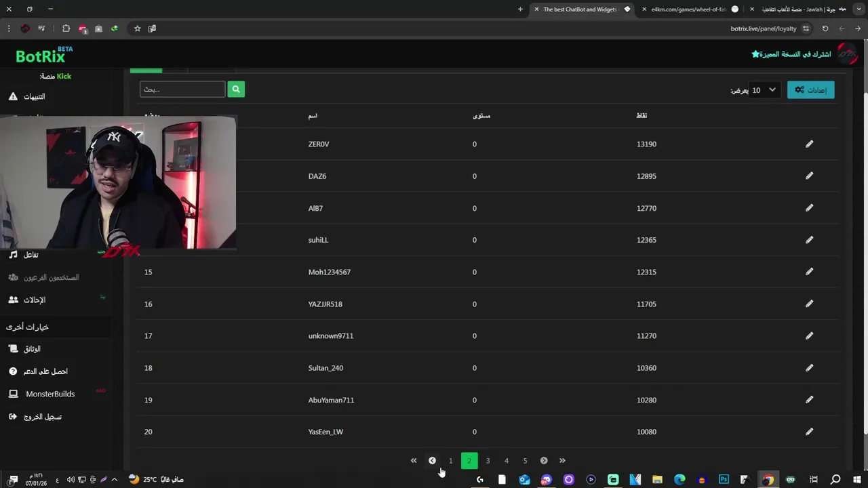Open the Windows Start menu
The height and width of the screenshot is (488, 868).
(x=857, y=480)
